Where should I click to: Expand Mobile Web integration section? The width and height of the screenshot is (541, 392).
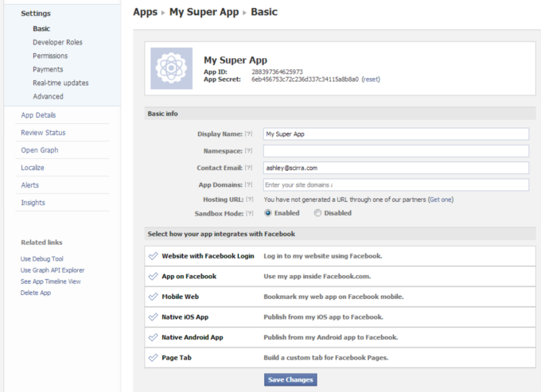340,297
